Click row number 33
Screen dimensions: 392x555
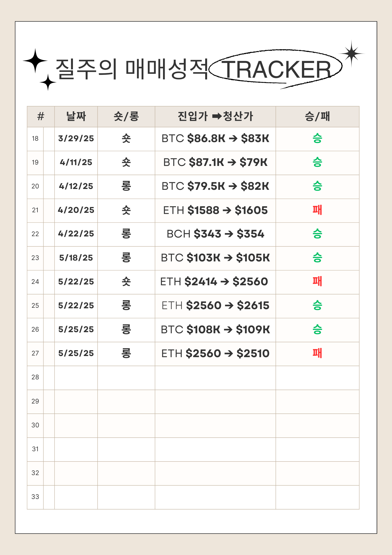pos(35,497)
